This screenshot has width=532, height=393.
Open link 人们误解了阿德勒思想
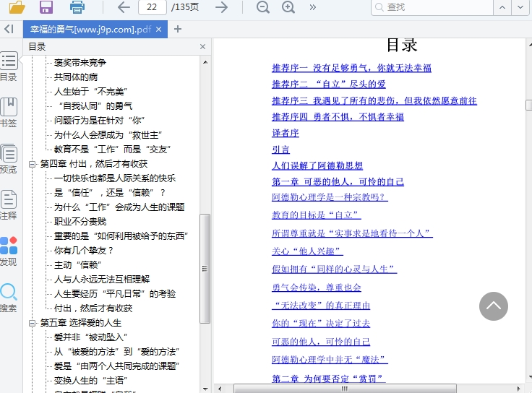(317, 166)
